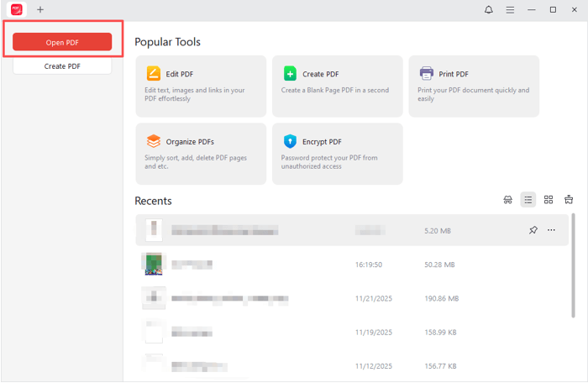Open the Organize PDFs tool card
588x383 pixels.
coord(201,154)
